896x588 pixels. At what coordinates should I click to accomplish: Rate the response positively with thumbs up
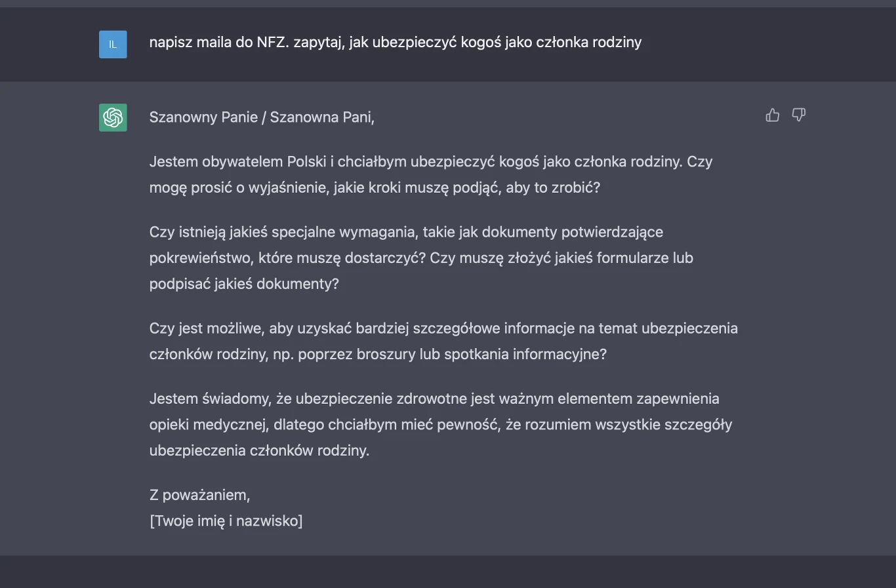click(x=772, y=115)
